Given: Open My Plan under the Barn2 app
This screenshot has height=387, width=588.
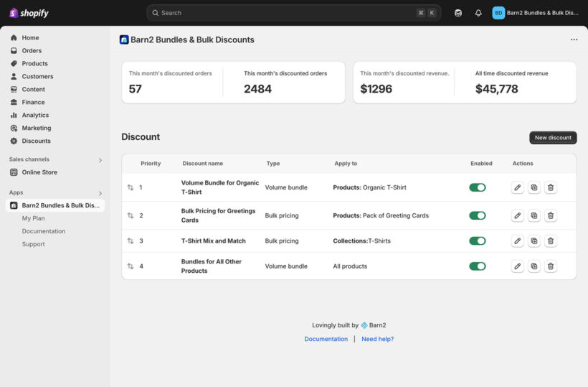Looking at the screenshot, I should pos(33,218).
